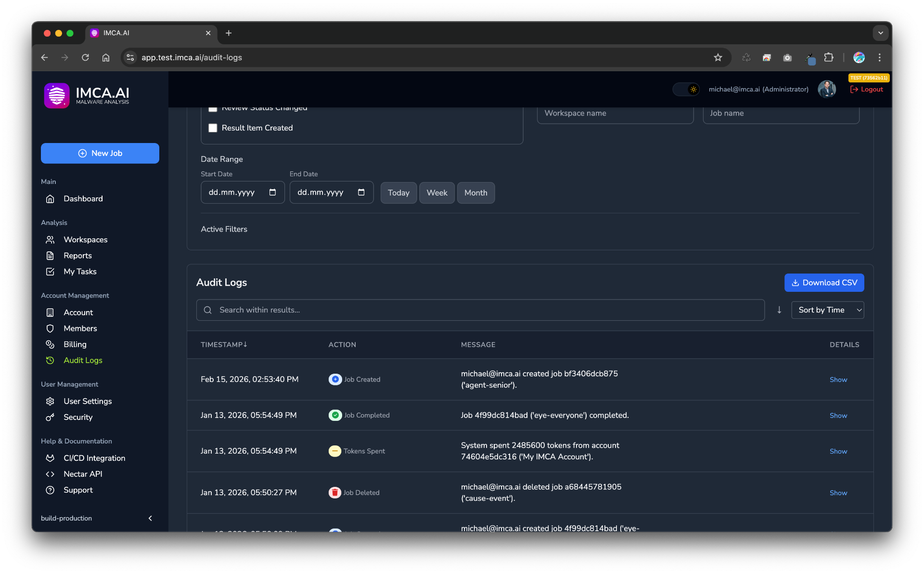Click the Search within results field
The image size is (924, 574).
pos(480,310)
